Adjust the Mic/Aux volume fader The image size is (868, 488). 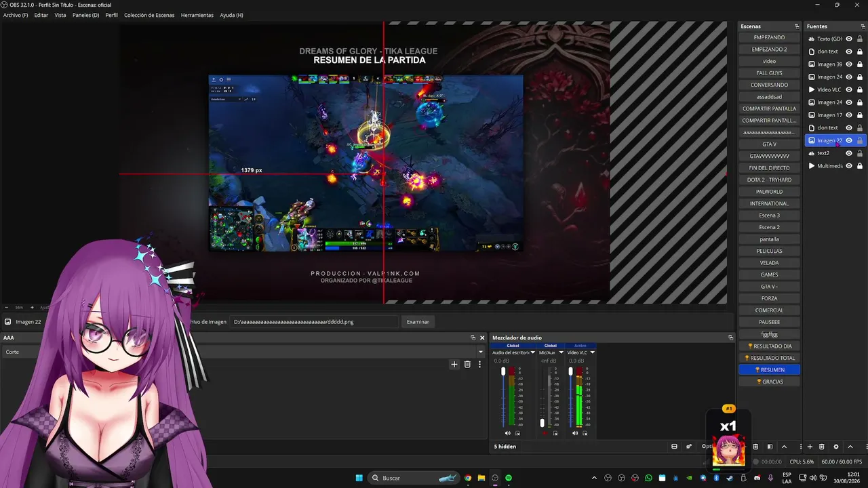click(x=542, y=423)
